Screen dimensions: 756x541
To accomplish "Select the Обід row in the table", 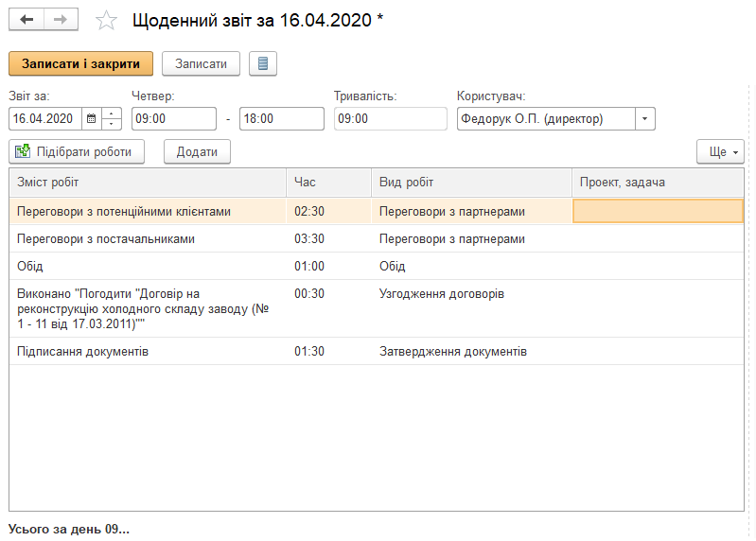I will click(x=147, y=266).
